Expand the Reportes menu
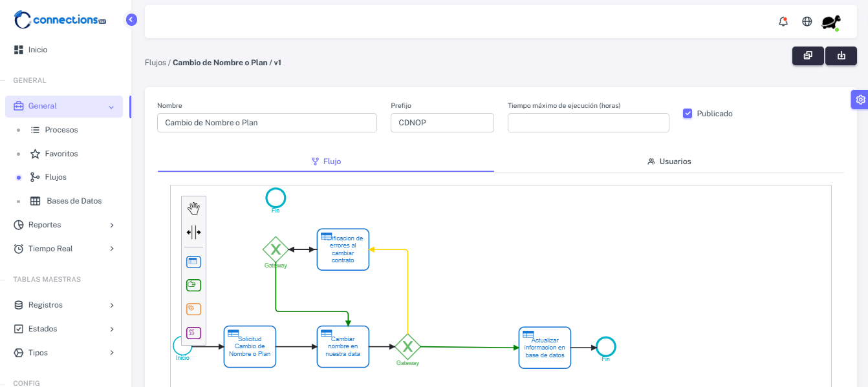The image size is (868, 387). point(64,225)
